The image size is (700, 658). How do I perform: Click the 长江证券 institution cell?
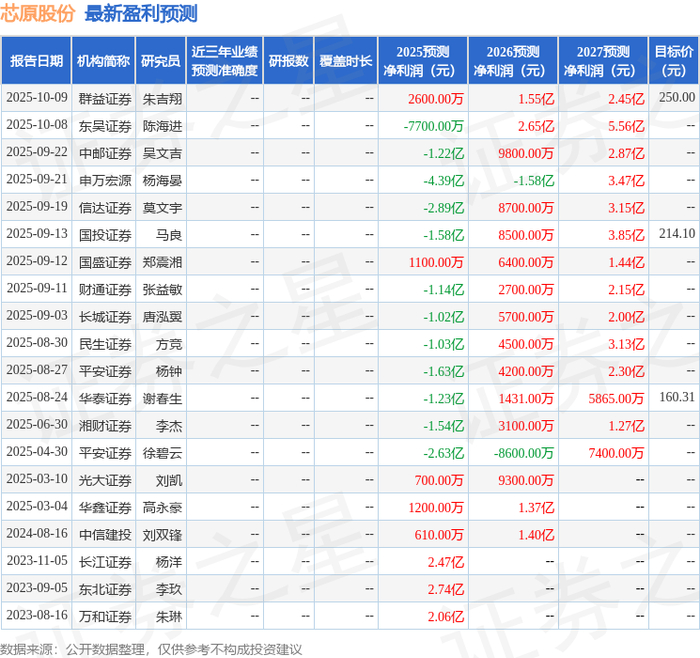[x=105, y=562]
